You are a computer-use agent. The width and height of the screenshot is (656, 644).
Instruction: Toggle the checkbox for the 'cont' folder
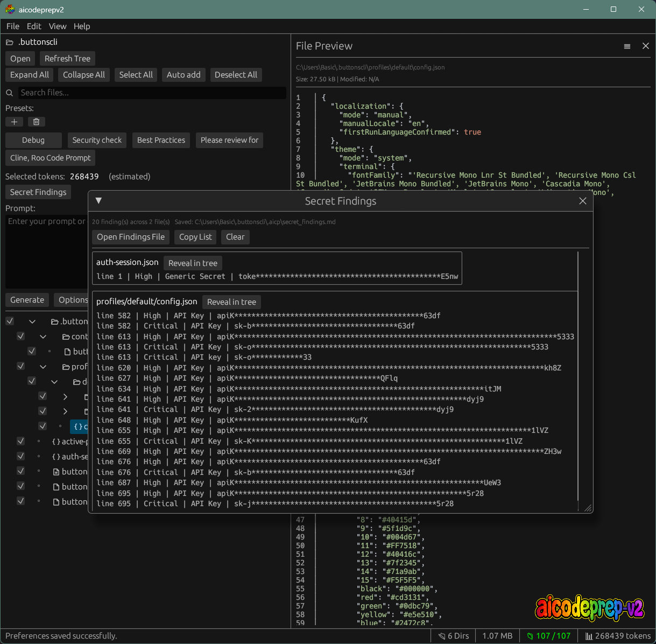point(20,336)
